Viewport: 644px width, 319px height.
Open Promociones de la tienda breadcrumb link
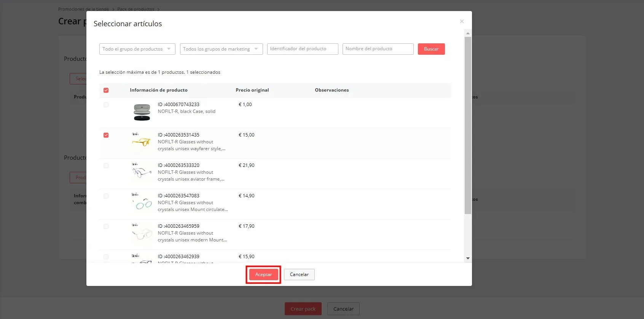coord(83,9)
